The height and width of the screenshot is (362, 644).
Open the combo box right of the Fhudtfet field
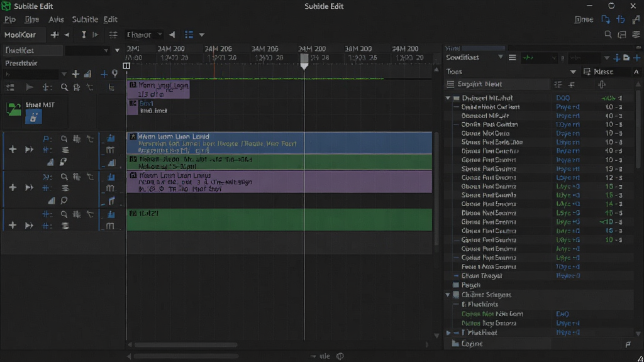tap(87, 50)
